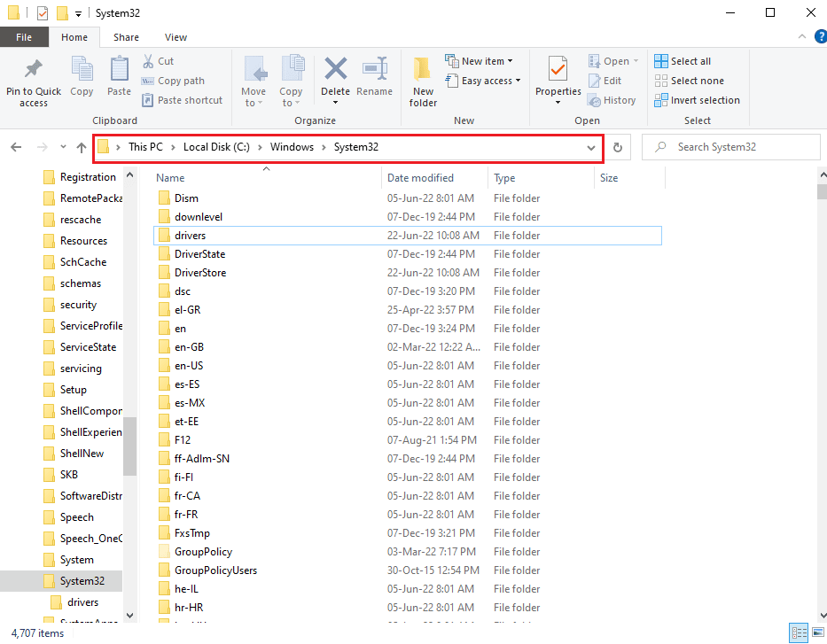Select the en-US folder

click(407, 366)
